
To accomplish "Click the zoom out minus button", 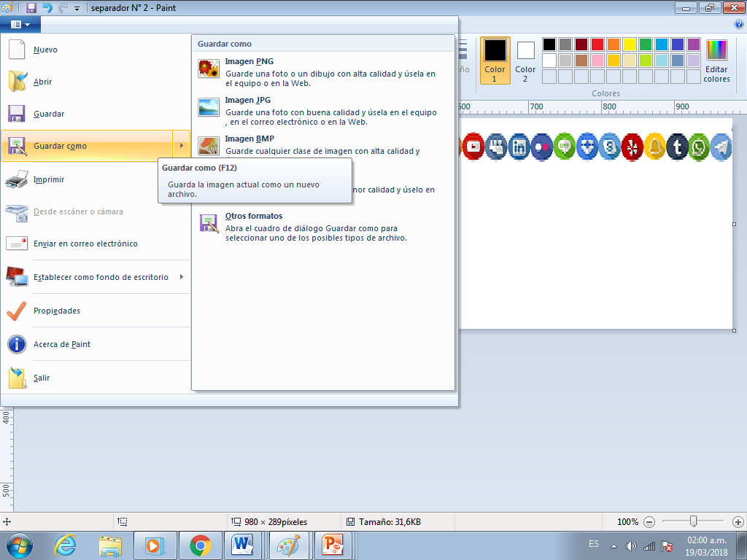I will [x=649, y=522].
